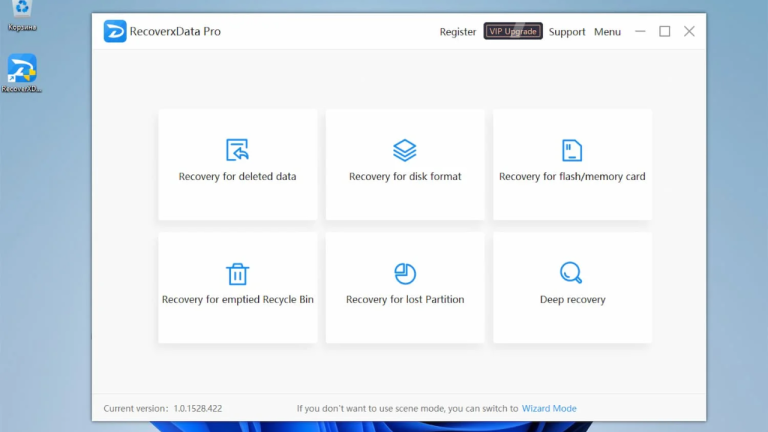The width and height of the screenshot is (768, 432).
Task: Open Register in the title bar
Action: pyautogui.click(x=457, y=32)
